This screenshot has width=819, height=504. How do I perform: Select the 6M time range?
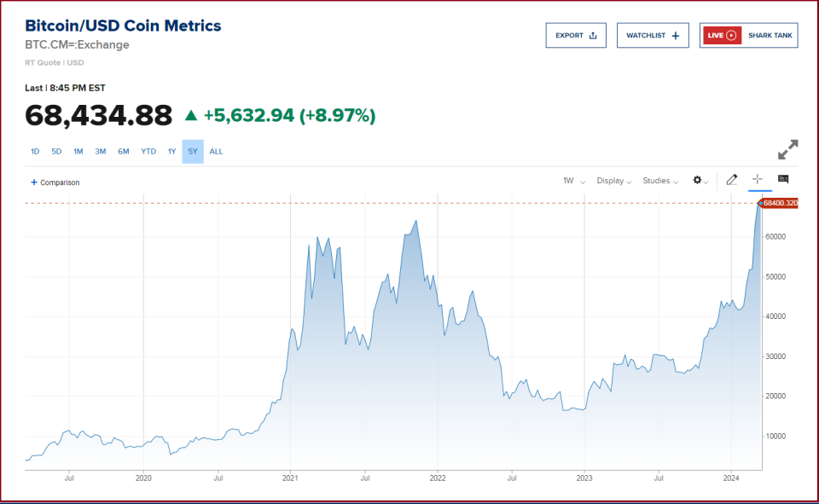[123, 152]
